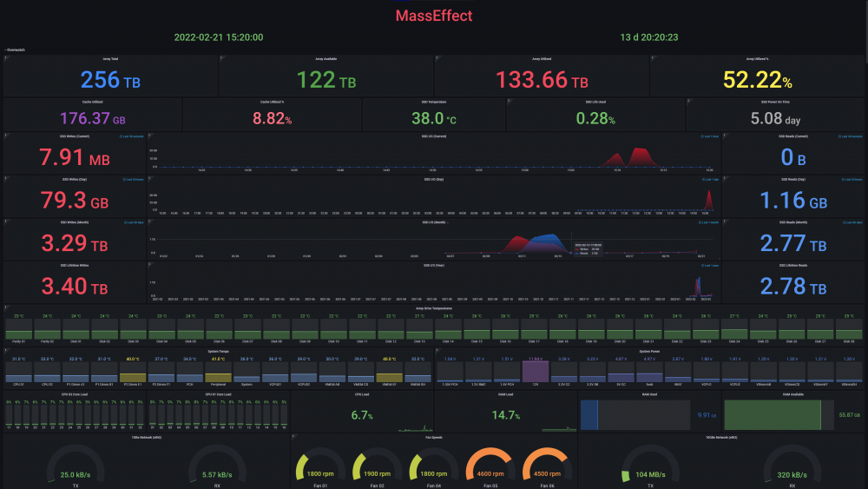Click the 133.66 TB array utilized value
This screenshot has width=868, height=489.
[x=542, y=80]
